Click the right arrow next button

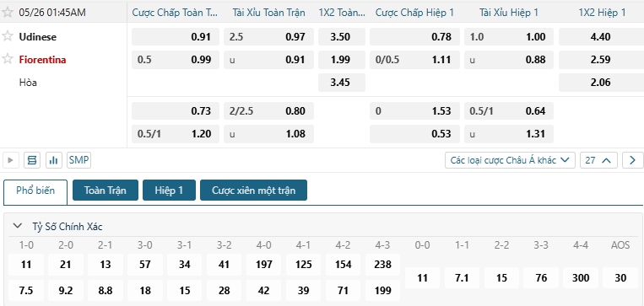click(632, 160)
